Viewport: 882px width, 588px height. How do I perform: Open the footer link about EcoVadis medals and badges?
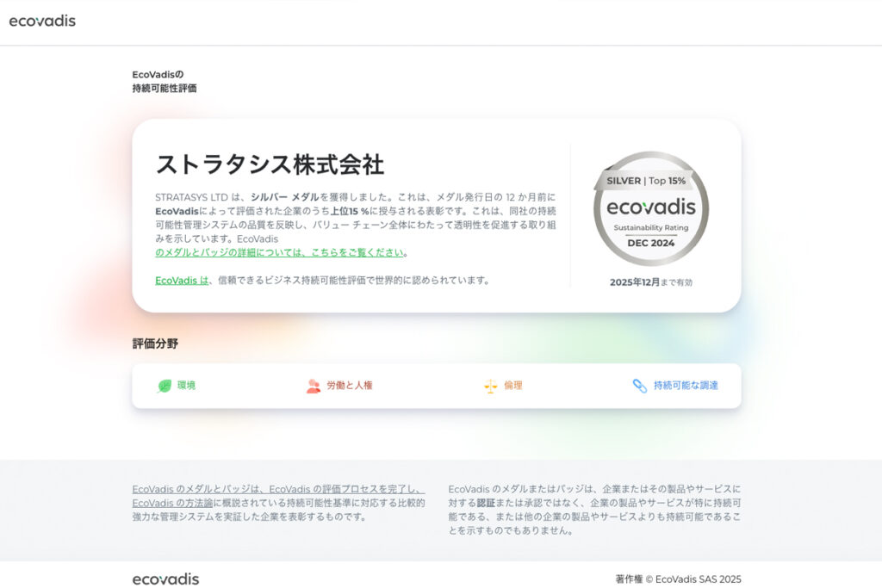coord(278,489)
